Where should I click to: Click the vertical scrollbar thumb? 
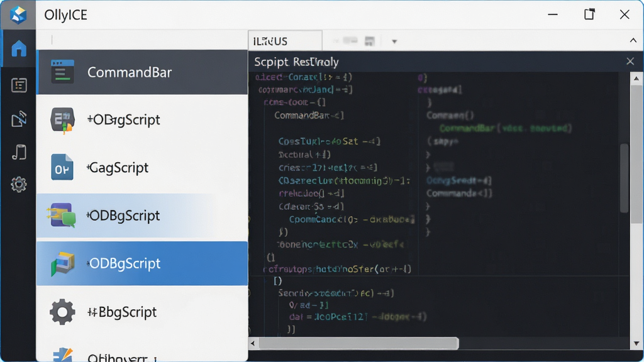(636, 154)
